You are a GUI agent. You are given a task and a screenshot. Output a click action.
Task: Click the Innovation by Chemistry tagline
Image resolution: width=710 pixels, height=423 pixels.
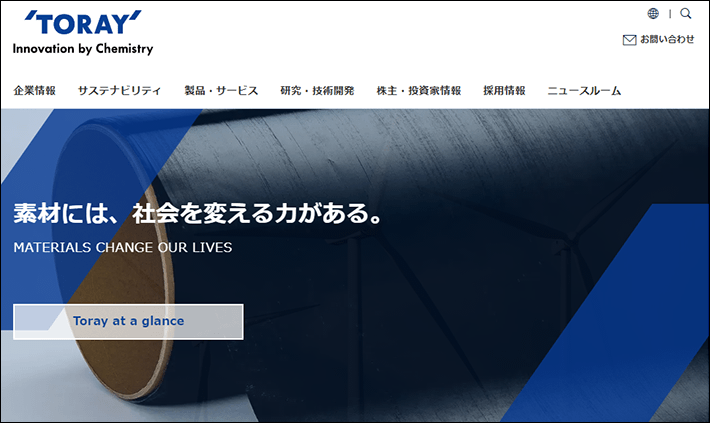(x=83, y=48)
